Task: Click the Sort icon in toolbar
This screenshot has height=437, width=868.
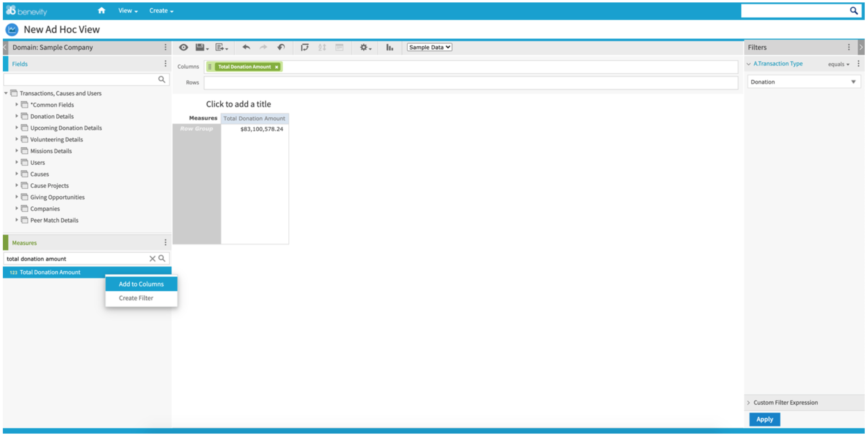Action: (x=322, y=47)
